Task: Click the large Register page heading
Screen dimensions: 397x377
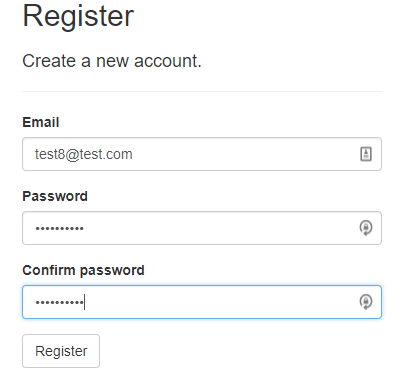Action: (78, 16)
